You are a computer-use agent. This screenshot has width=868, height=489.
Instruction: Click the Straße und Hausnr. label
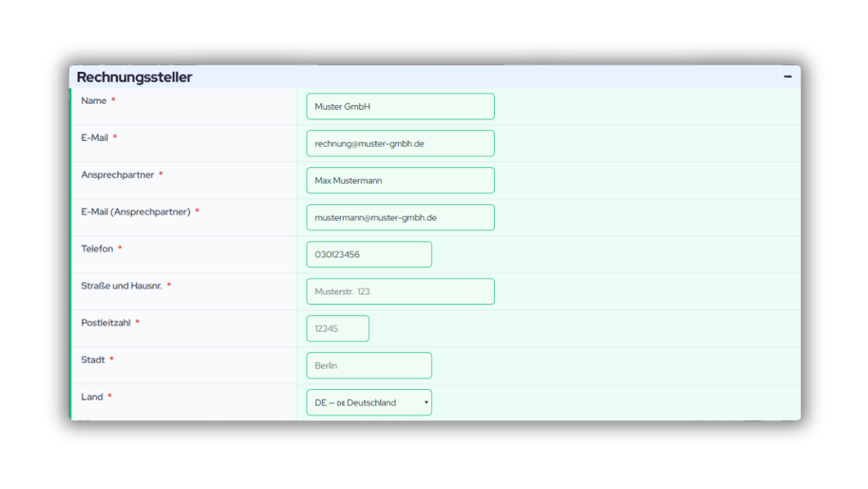click(x=121, y=286)
